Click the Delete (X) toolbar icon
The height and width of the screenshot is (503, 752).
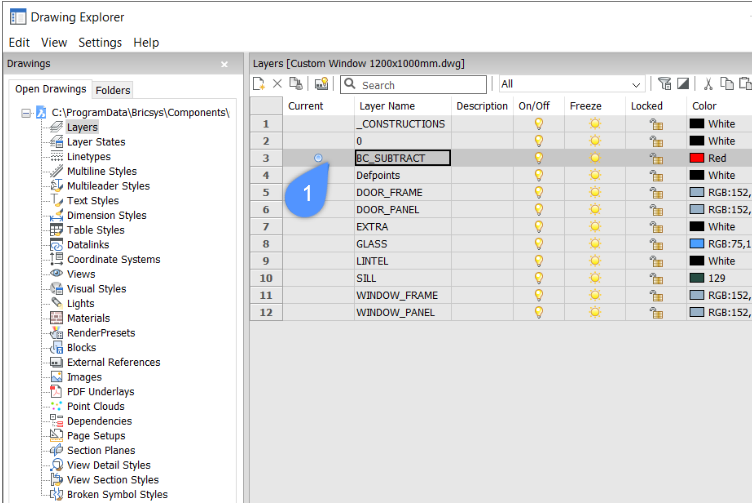278,85
